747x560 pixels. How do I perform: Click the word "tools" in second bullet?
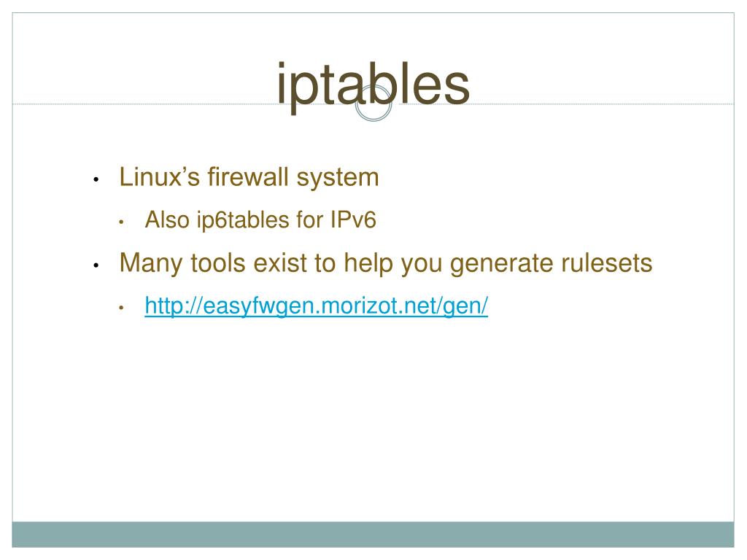tap(217, 262)
